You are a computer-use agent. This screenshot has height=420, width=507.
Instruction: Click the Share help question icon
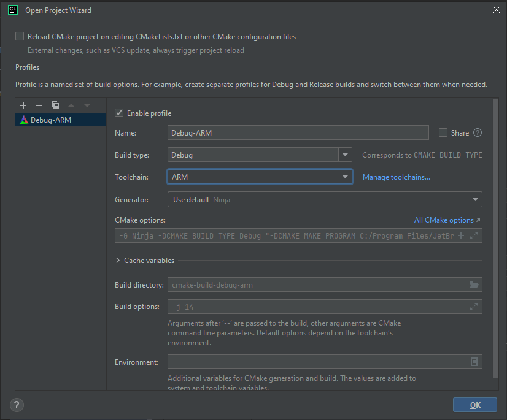point(478,133)
